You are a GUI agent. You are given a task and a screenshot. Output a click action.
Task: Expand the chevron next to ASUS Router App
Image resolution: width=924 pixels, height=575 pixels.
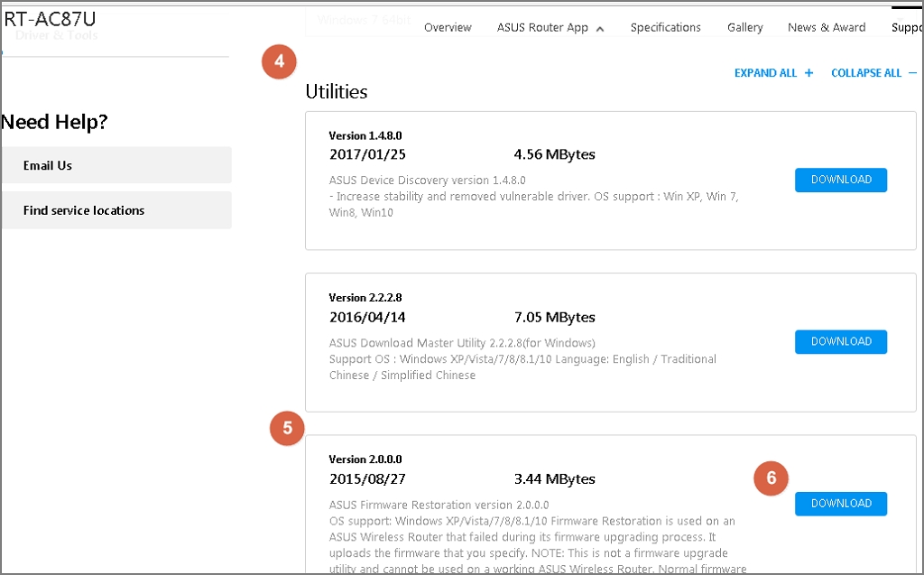[x=600, y=29]
